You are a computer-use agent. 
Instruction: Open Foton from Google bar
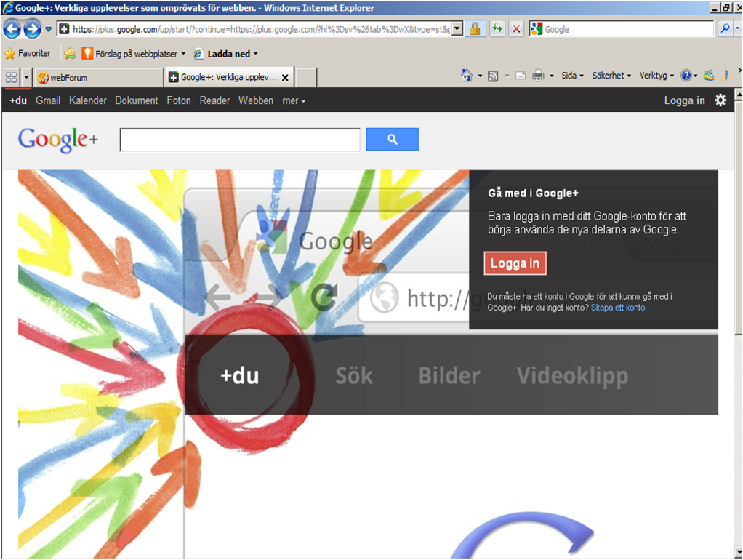point(179,100)
